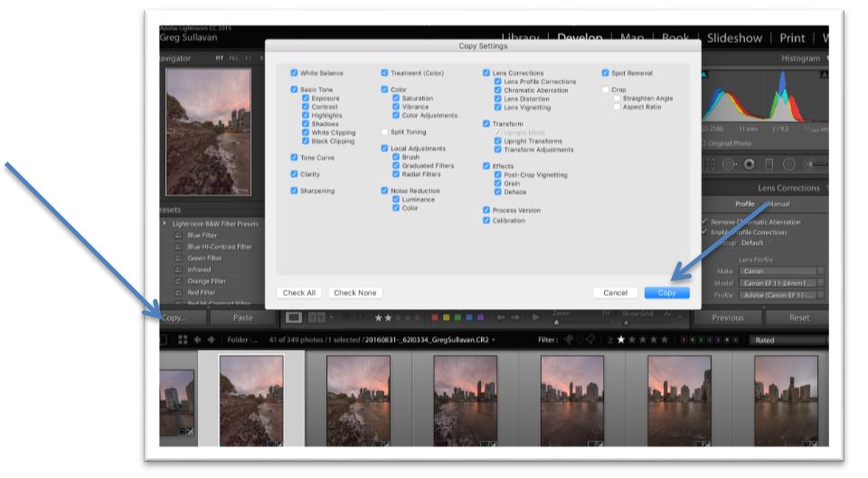Click the Reset button
Viewport: 868px width, 478px height.
pyautogui.click(x=797, y=317)
